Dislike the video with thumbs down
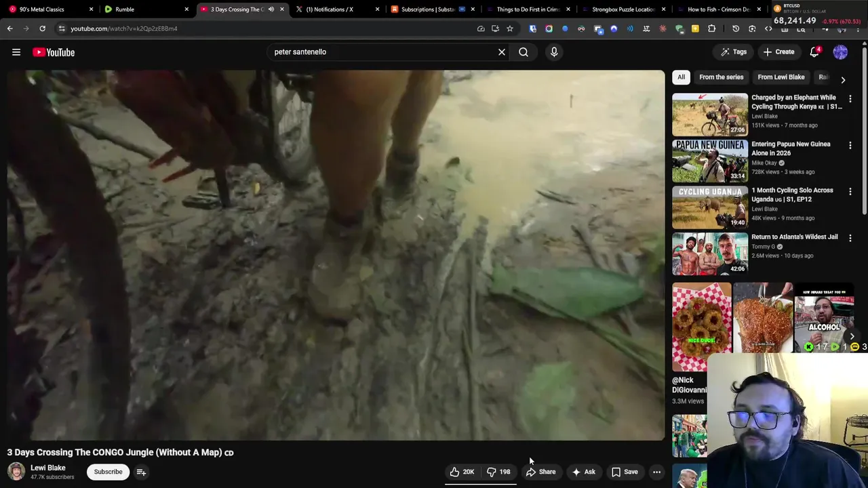The height and width of the screenshot is (488, 868). coord(498,472)
